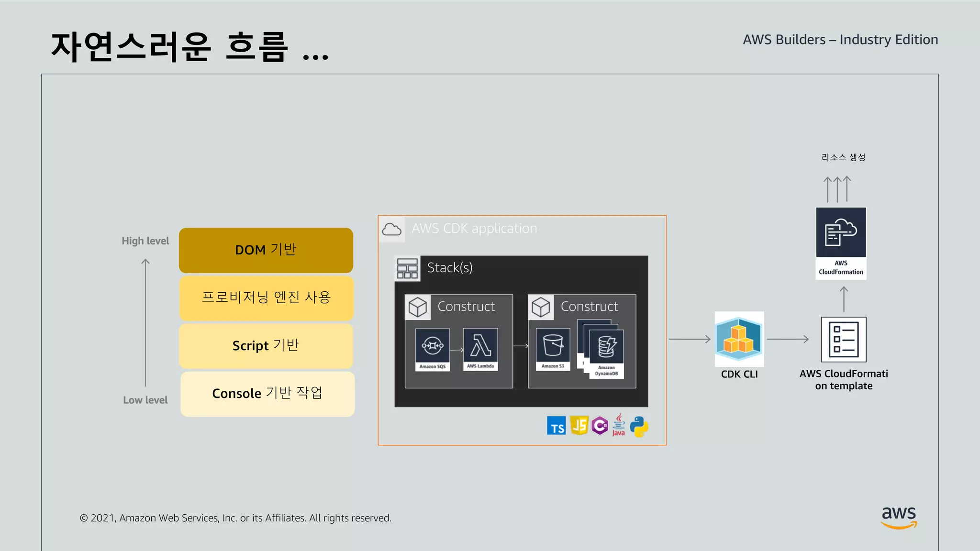Select the 프로비저닝 엔진 사용 box
The width and height of the screenshot is (980, 551).
[x=267, y=298]
